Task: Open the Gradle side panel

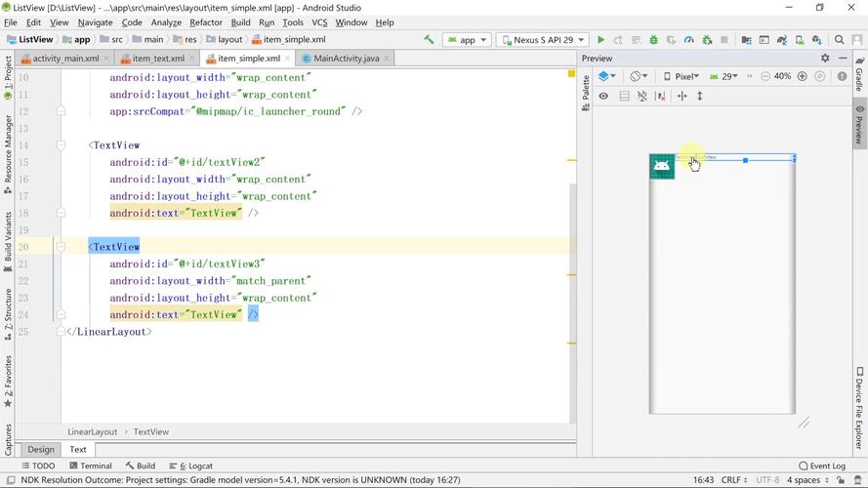Action: pyautogui.click(x=859, y=74)
